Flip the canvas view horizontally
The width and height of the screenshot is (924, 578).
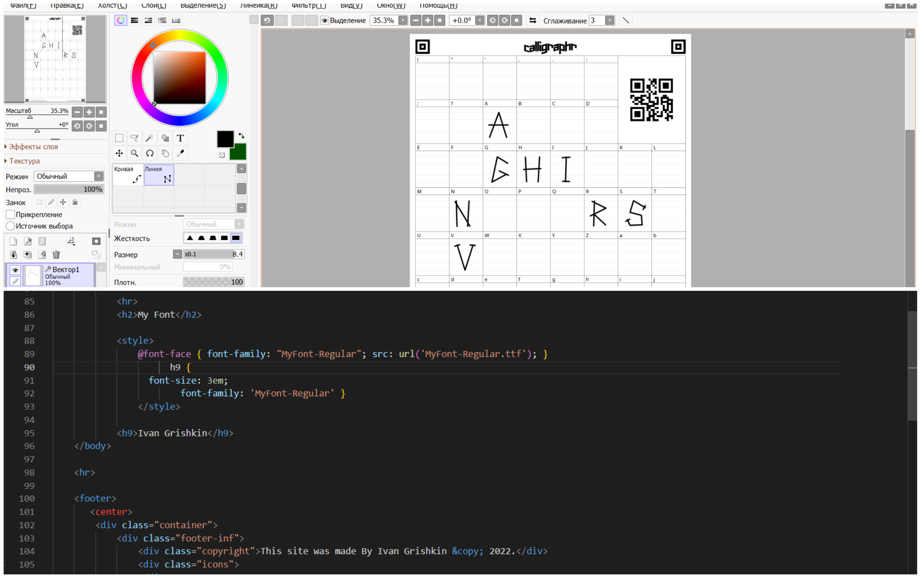pyautogui.click(x=533, y=20)
